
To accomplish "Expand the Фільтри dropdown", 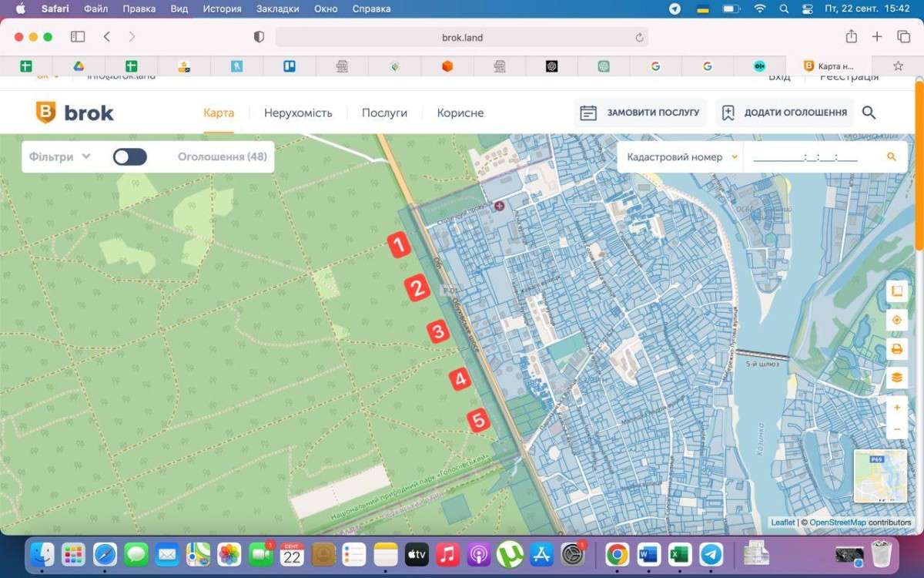I will [59, 157].
